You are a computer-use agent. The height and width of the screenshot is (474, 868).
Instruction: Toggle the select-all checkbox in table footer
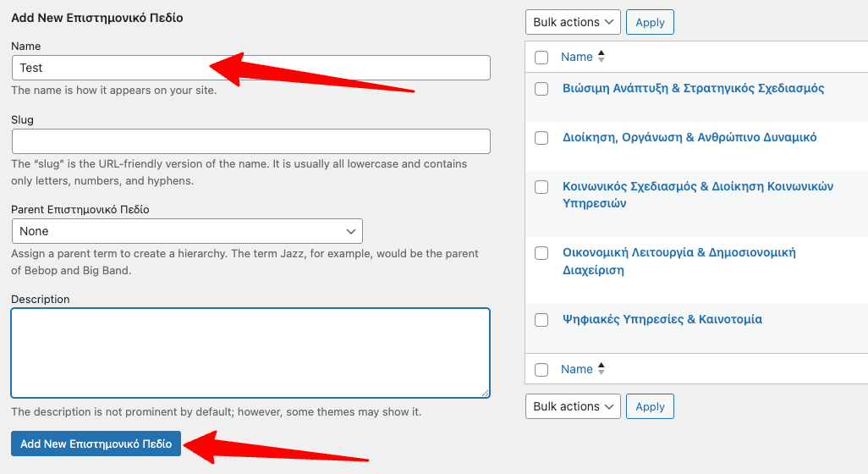(x=541, y=370)
